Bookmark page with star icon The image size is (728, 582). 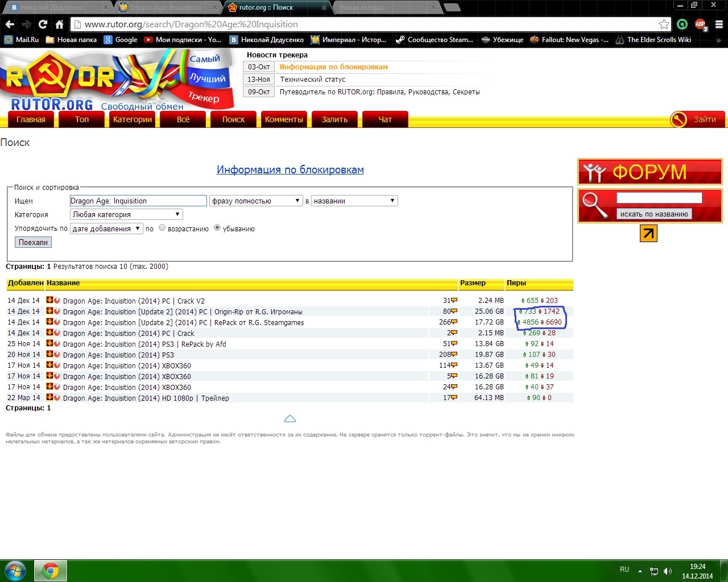pos(664,24)
